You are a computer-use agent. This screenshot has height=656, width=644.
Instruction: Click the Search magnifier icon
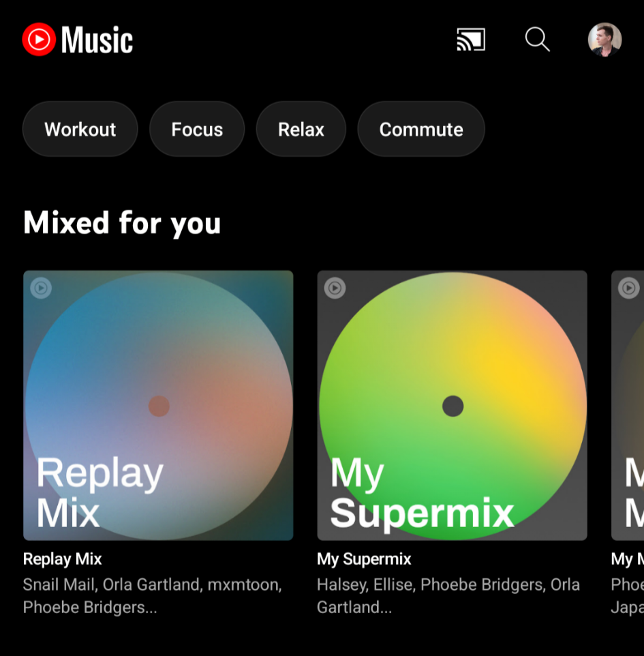(x=537, y=40)
